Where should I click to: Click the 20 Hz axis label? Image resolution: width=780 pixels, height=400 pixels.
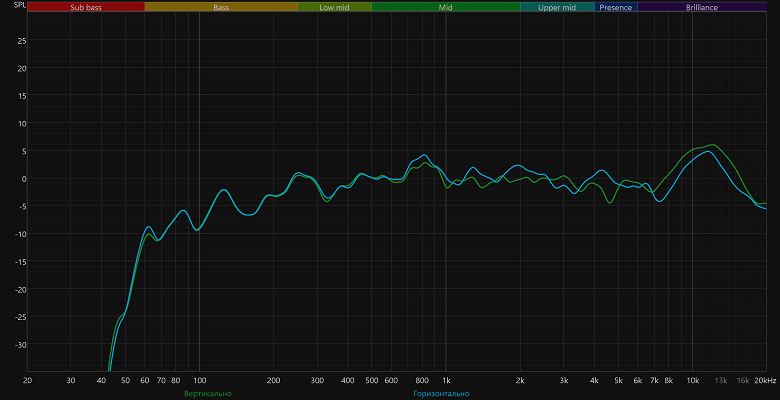(27, 381)
